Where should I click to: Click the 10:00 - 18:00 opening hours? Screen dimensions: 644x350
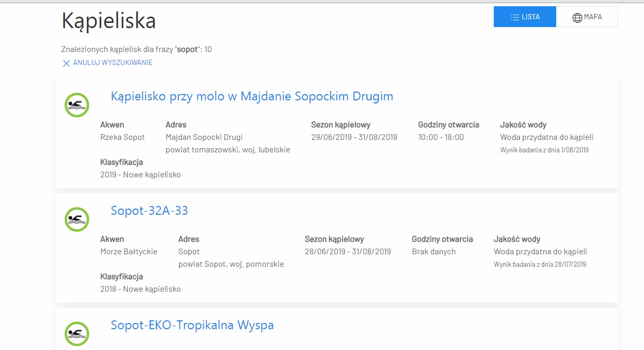441,137
